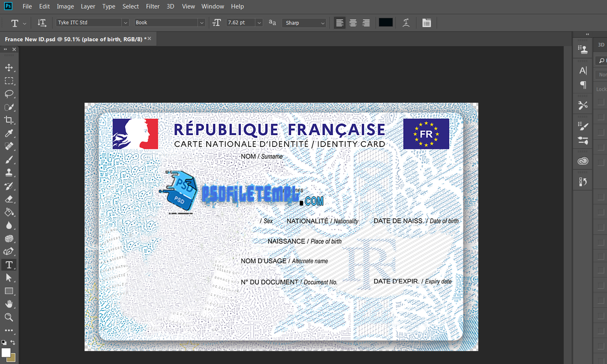Select the Eraser tool
Image resolution: width=607 pixels, height=364 pixels.
9,199
